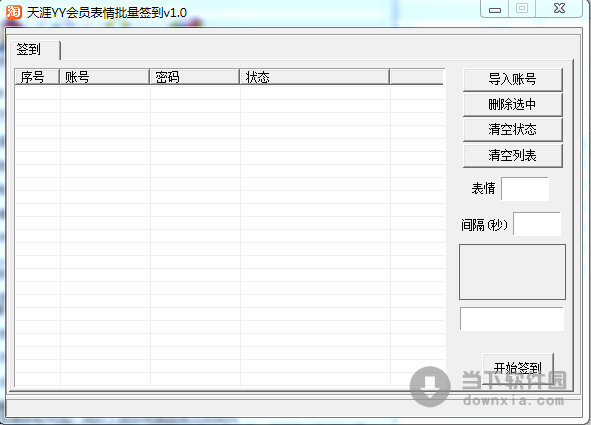Click the 清空列表 button
591x425 pixels.
(x=513, y=155)
